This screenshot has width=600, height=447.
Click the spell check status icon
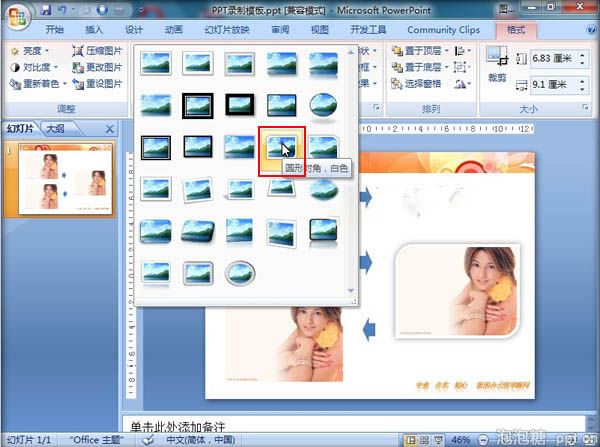(148, 440)
